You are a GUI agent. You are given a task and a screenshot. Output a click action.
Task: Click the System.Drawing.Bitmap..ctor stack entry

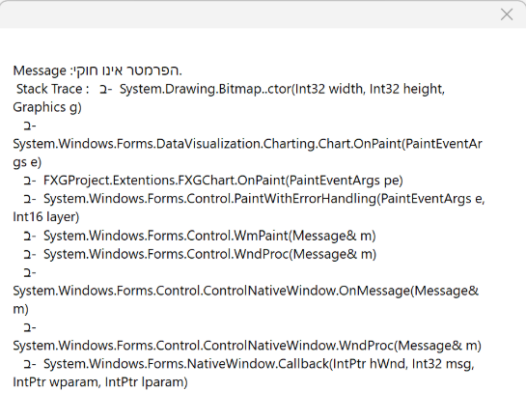point(282,89)
